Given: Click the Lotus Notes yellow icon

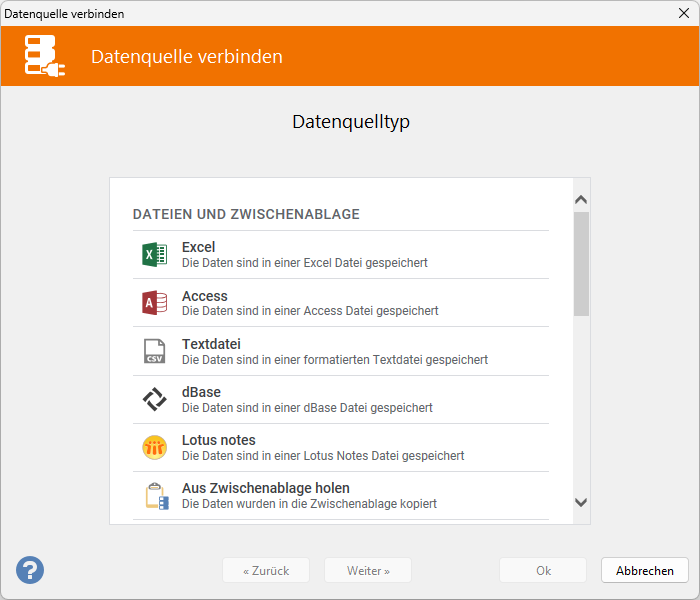Looking at the screenshot, I should click(x=154, y=447).
